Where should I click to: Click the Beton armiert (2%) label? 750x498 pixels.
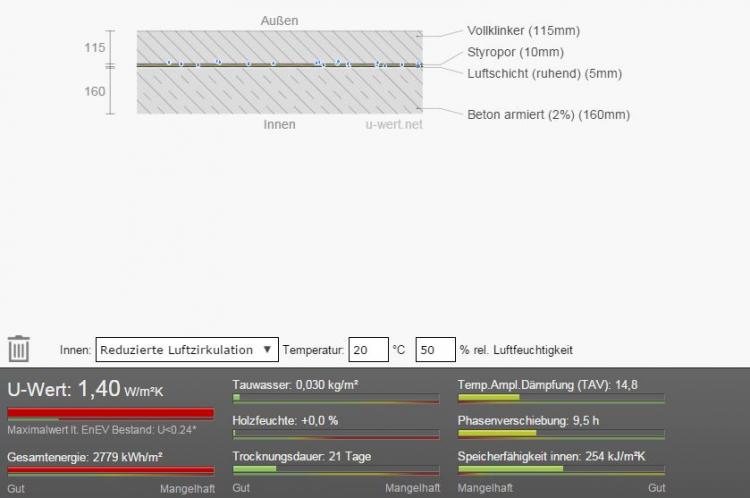548,114
